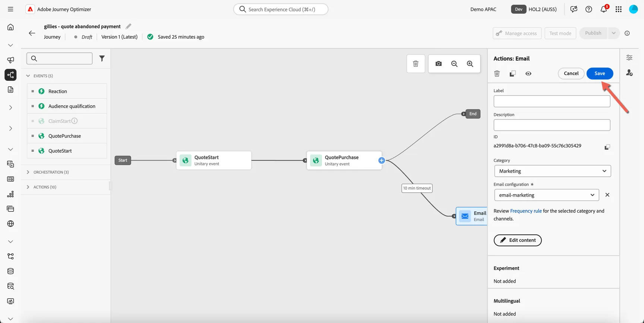The height and width of the screenshot is (323, 644).
Task: Open the hamburger navigation menu
Action: point(10,9)
